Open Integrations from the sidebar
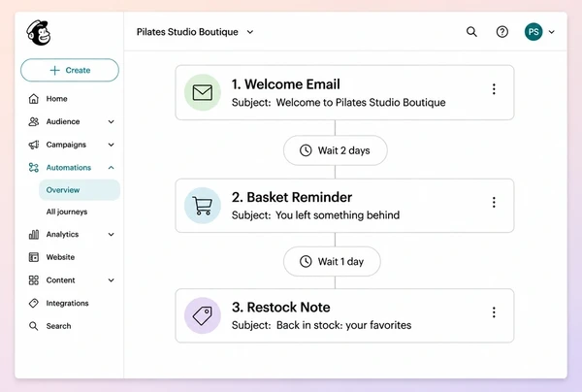The height and width of the screenshot is (392, 582). click(67, 304)
